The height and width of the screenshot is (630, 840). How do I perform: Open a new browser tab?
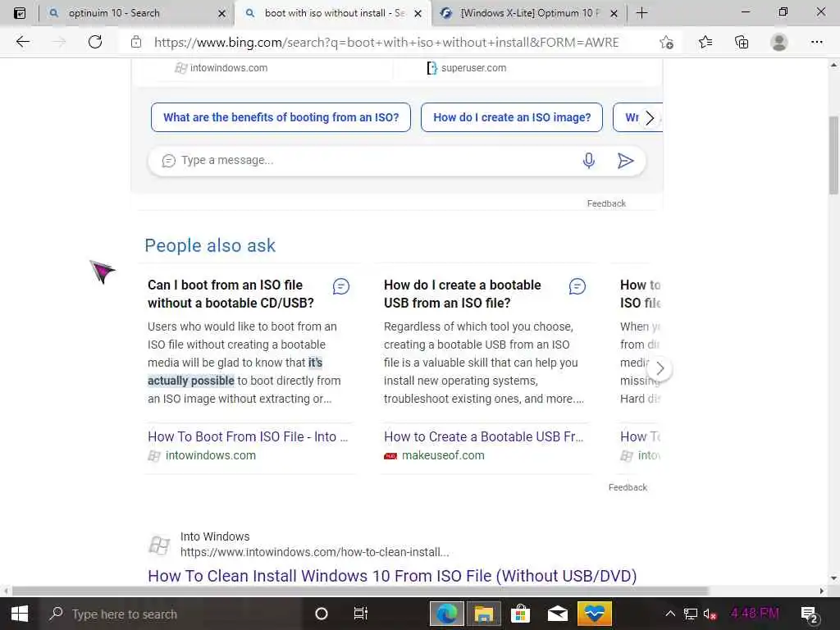[x=641, y=13]
